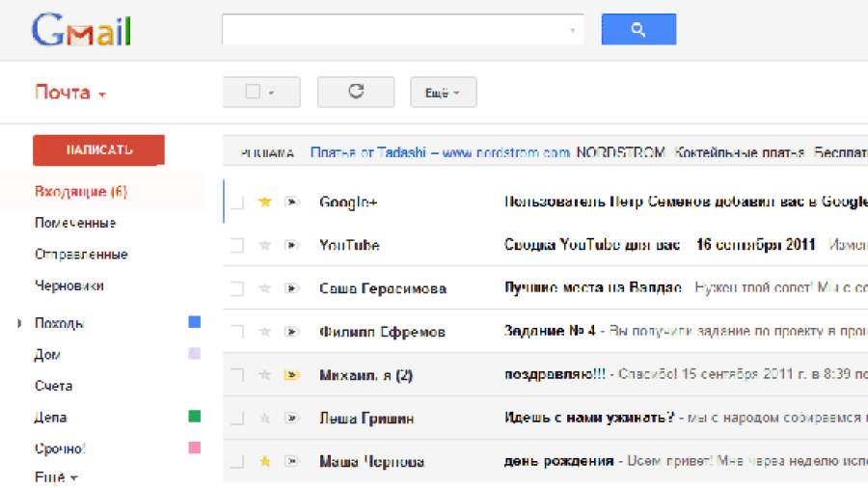
Task: Open the Черновики folder
Action: [69, 286]
